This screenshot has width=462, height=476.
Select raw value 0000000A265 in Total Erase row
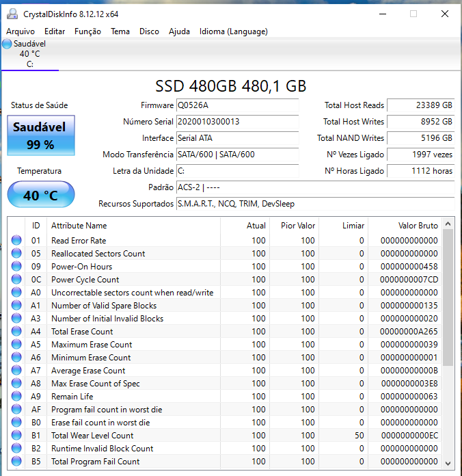(409, 332)
